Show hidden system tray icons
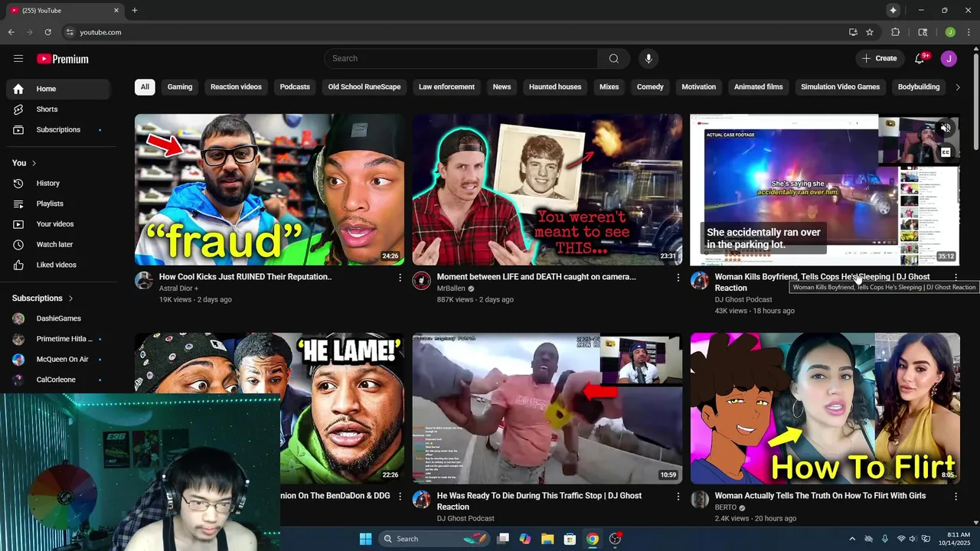 point(852,539)
